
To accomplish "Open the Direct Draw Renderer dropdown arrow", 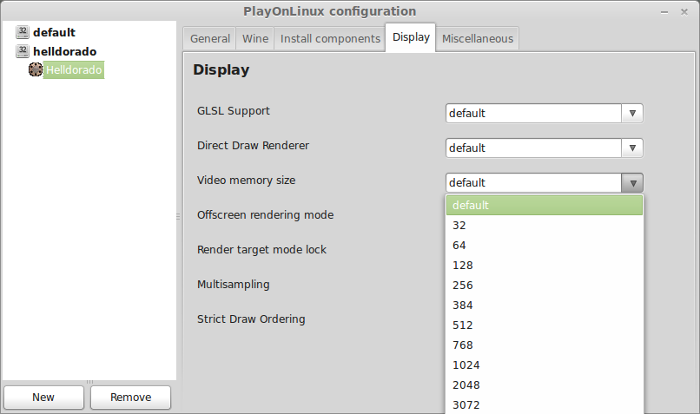I will (x=632, y=148).
